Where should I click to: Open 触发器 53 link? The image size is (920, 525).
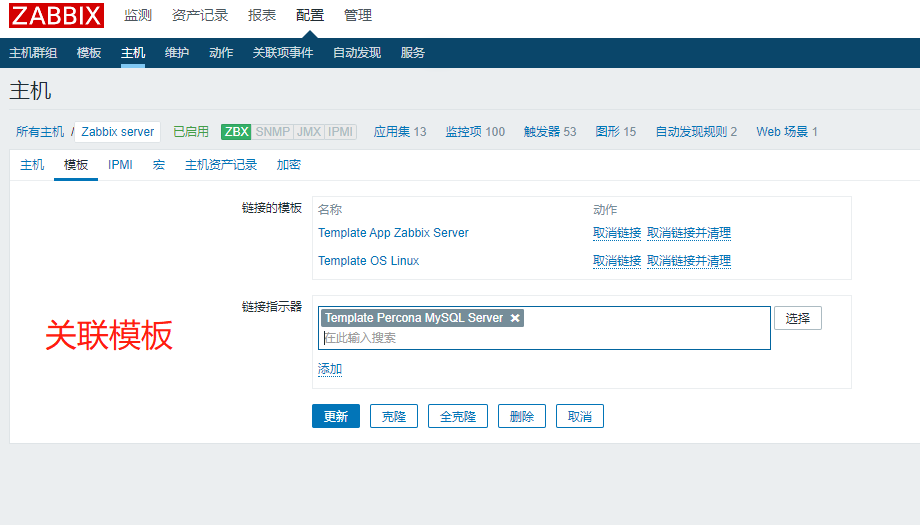(x=550, y=131)
